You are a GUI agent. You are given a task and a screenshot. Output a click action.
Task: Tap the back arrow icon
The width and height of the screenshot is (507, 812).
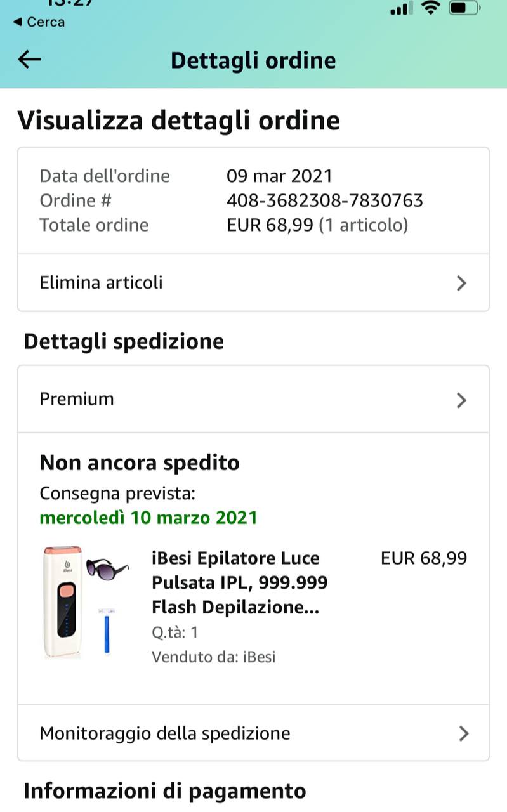30,60
